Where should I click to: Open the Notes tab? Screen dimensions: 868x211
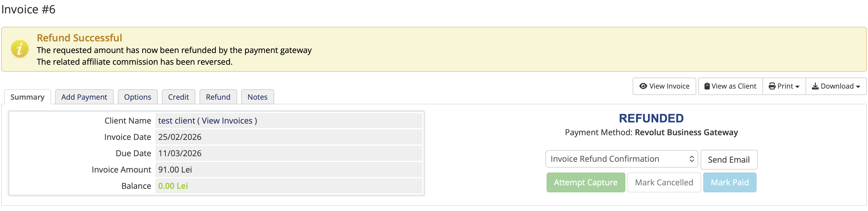pos(258,97)
